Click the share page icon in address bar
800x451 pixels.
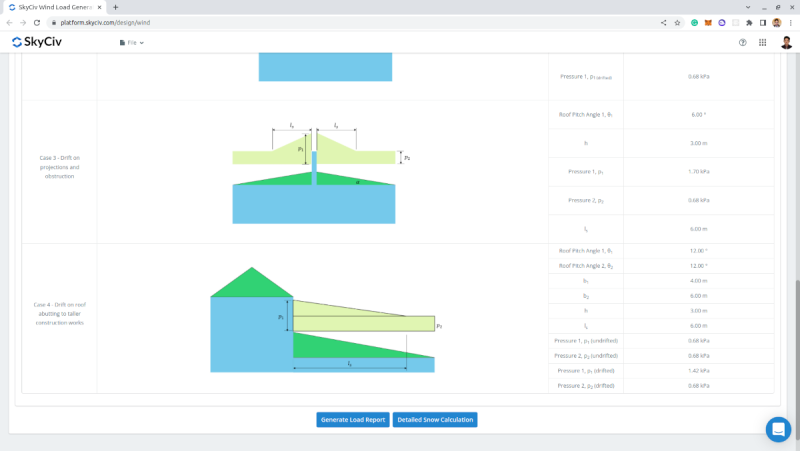click(x=663, y=22)
